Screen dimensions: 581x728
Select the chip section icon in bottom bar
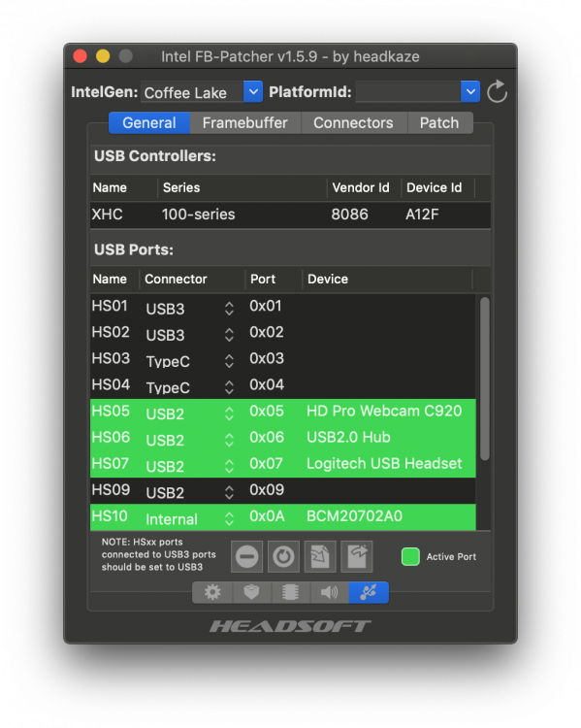click(x=291, y=592)
